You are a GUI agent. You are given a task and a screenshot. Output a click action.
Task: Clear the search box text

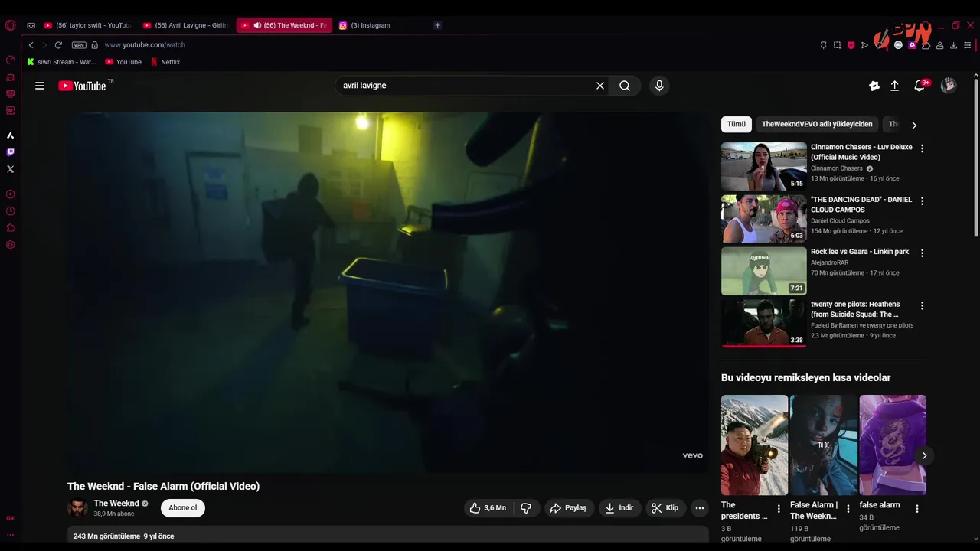pos(600,86)
